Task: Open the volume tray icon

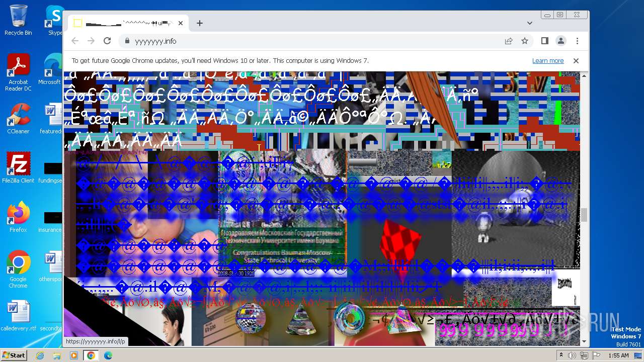Action: coord(572,355)
